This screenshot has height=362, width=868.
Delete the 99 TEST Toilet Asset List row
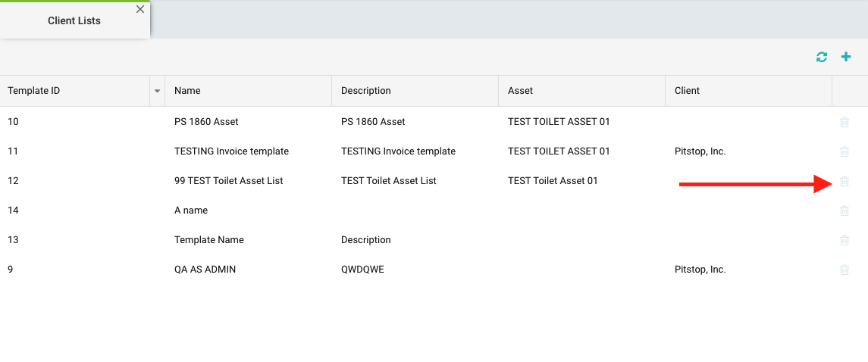tap(844, 181)
